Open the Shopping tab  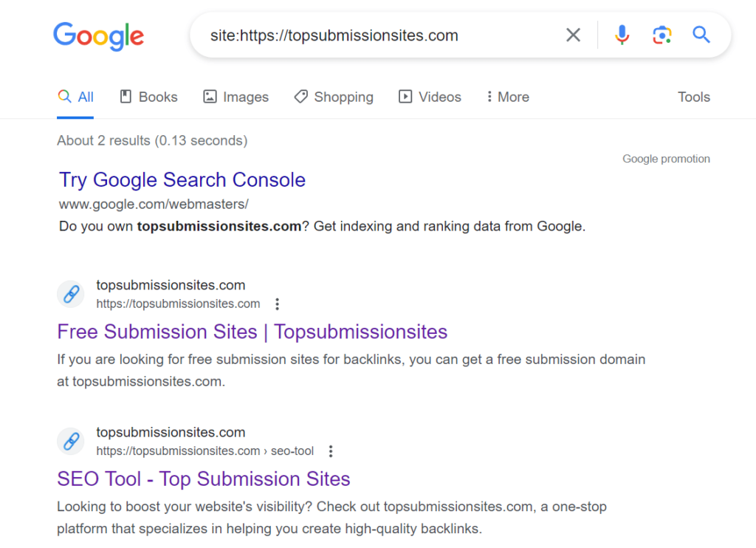334,97
